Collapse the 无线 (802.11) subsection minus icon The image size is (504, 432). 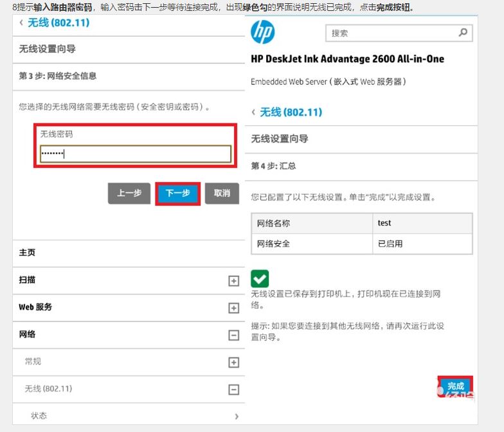pyautogui.click(x=234, y=390)
